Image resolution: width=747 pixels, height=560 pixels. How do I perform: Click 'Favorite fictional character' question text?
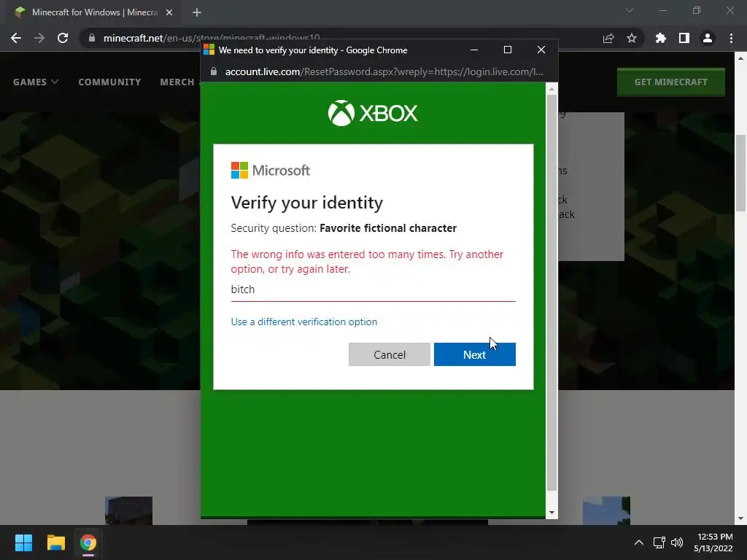pyautogui.click(x=388, y=228)
